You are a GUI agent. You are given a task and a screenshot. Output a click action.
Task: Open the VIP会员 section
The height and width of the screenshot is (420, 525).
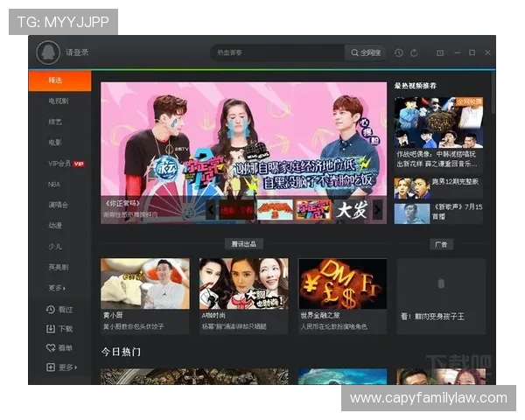[x=59, y=164]
